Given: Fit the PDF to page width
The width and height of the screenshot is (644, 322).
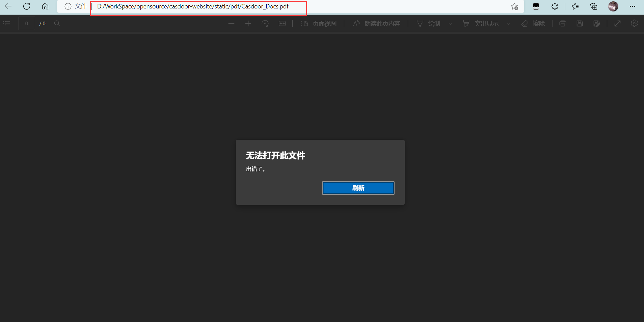Looking at the screenshot, I should tap(282, 23).
